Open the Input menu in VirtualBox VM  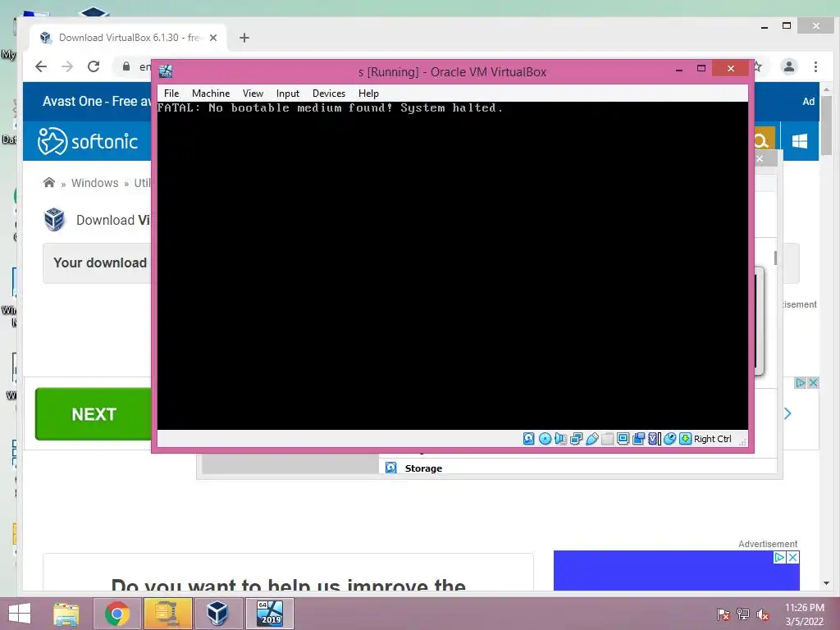click(288, 94)
